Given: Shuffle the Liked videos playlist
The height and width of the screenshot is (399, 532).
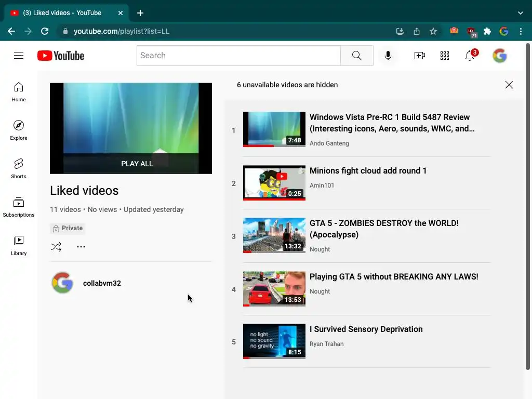Looking at the screenshot, I should coord(56,247).
